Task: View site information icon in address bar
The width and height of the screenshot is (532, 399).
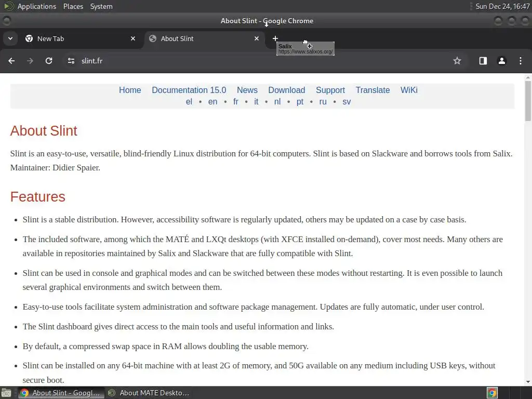Action: click(71, 61)
